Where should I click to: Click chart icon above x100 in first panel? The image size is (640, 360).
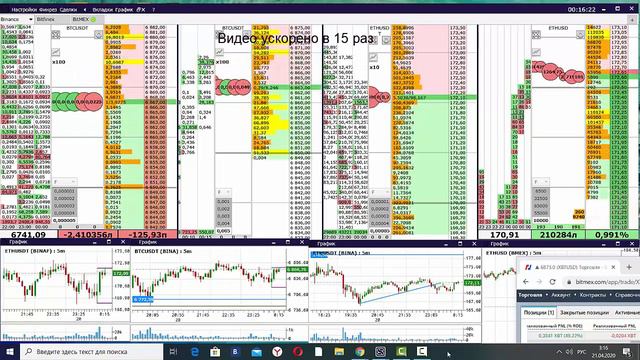pyautogui.click(x=56, y=52)
